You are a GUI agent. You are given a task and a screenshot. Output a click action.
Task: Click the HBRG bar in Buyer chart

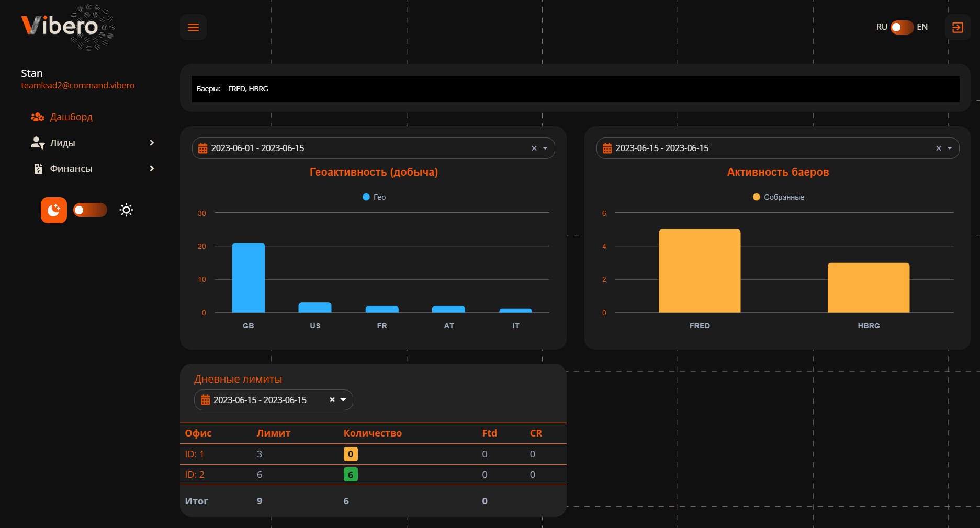click(869, 288)
